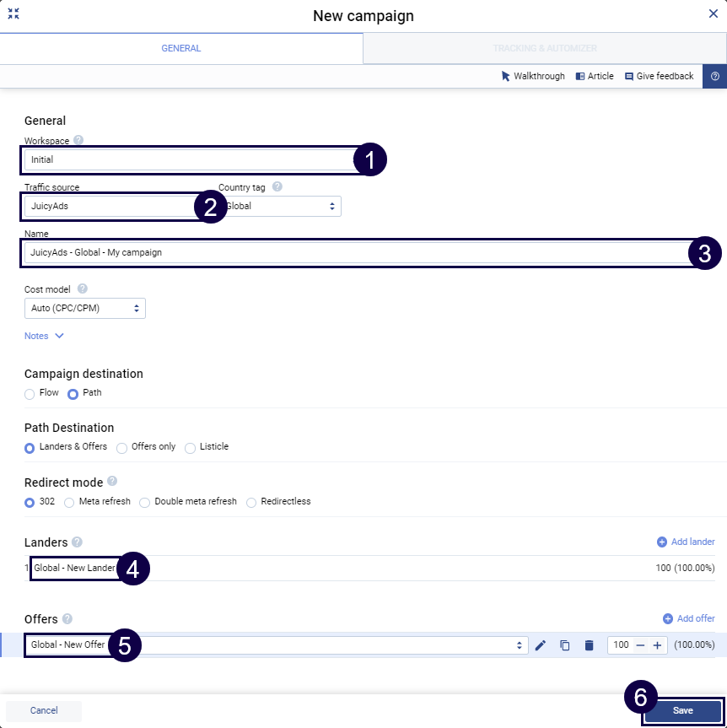The height and width of the screenshot is (728, 727).
Task: Open the help question mark button
Action: (714, 76)
